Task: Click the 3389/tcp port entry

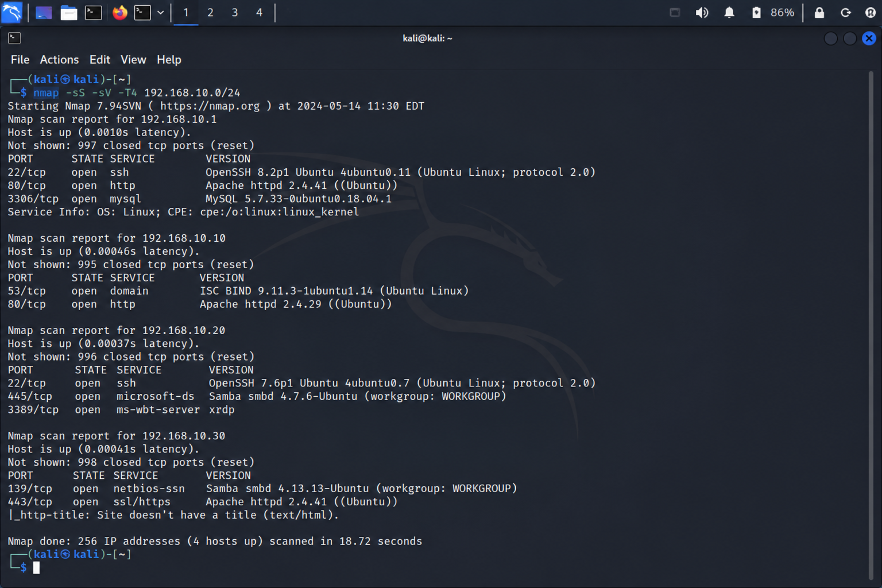Action: click(x=33, y=409)
